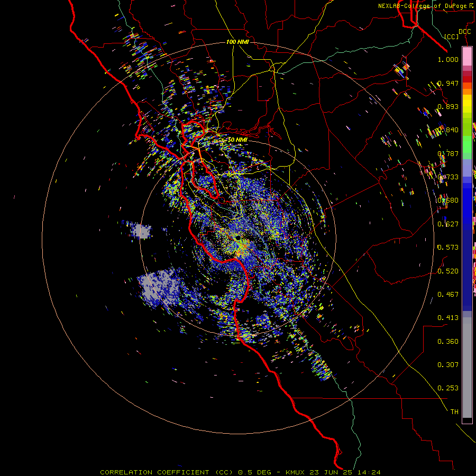Select the 0.307 scale value

[448, 365]
